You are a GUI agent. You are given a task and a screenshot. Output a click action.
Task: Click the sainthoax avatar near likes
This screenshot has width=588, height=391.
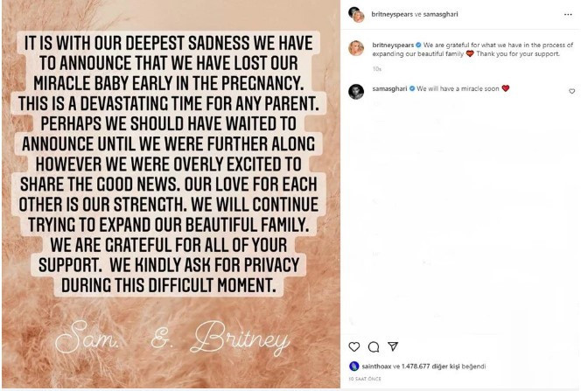point(353,367)
